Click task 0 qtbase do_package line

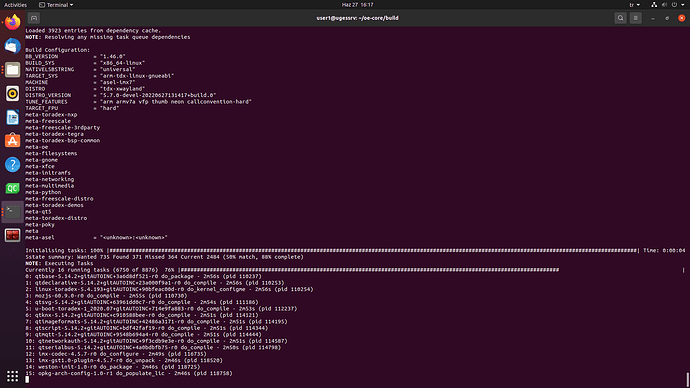click(x=143, y=276)
